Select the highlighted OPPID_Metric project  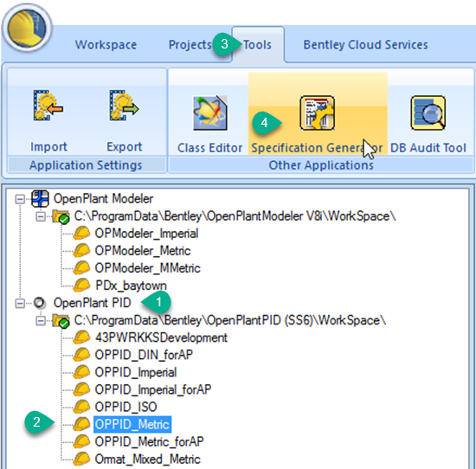(x=132, y=424)
